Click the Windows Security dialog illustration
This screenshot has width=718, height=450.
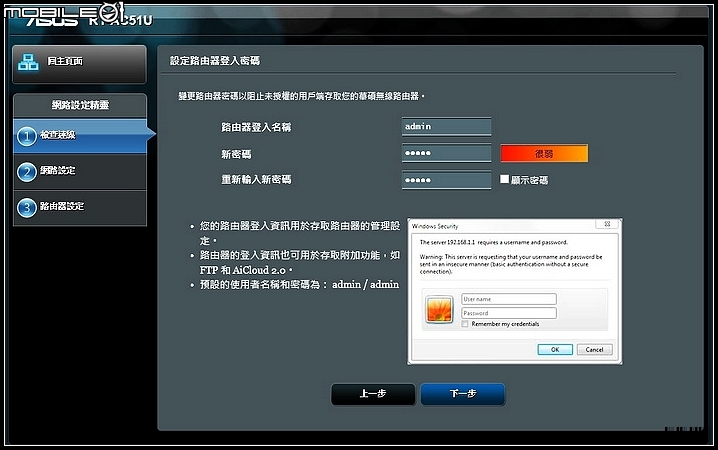click(x=515, y=292)
